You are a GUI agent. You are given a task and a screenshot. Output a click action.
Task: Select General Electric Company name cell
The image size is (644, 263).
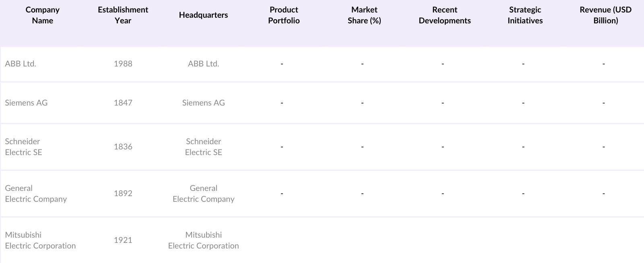(36, 193)
